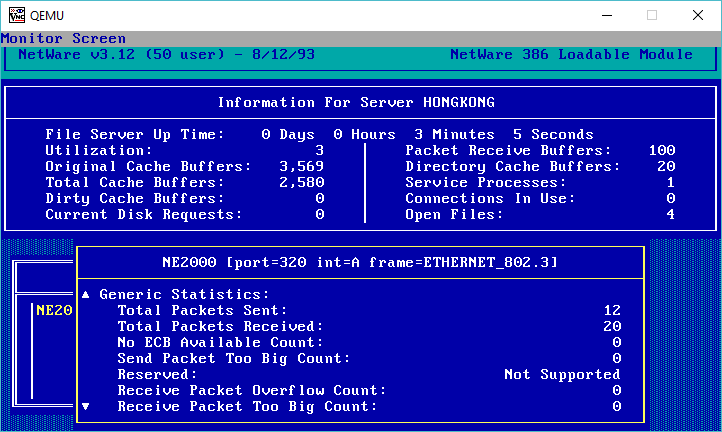Viewport: 722px width, 432px height.
Task: Select the Total Packets Sent row
Action: (x=369, y=310)
